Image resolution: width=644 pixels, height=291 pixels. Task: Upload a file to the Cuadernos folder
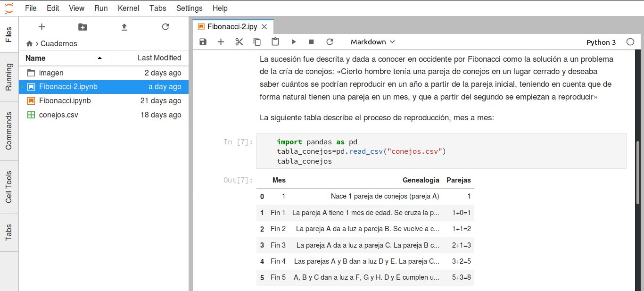pyautogui.click(x=124, y=27)
